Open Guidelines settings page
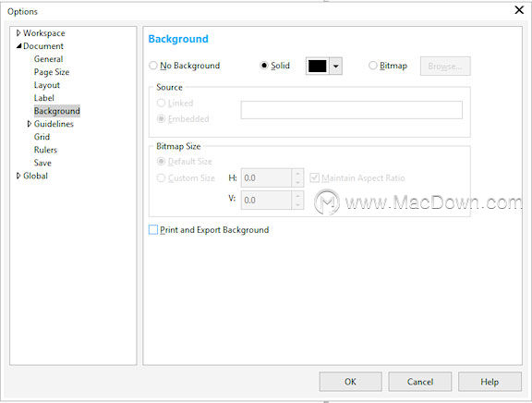The height and width of the screenshot is (403, 532). (x=54, y=124)
